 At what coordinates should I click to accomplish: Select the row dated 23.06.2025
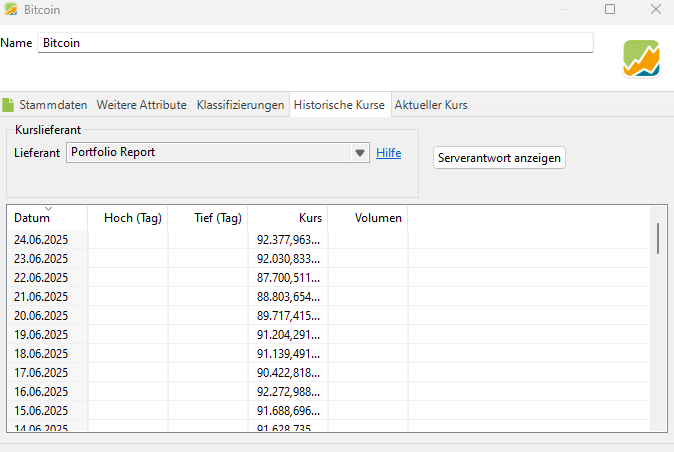[x=328, y=258]
